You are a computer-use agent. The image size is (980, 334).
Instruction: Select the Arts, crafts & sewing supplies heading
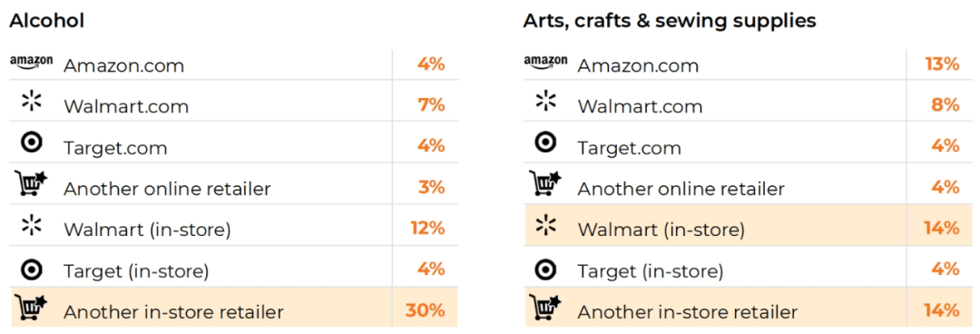point(670,21)
